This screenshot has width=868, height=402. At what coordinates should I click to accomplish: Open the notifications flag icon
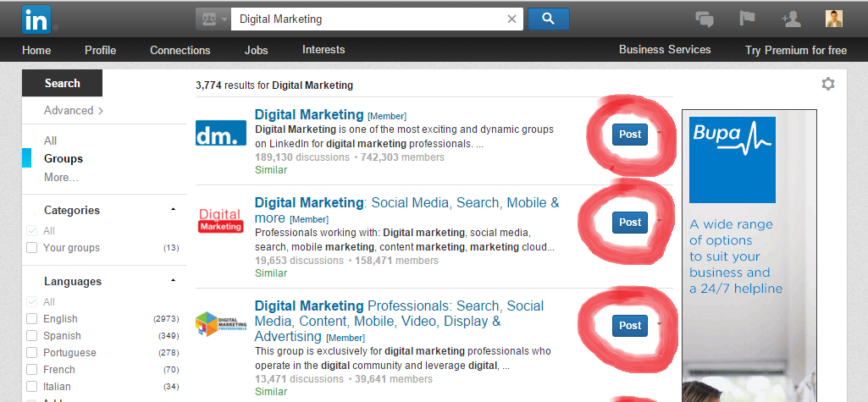tap(748, 19)
